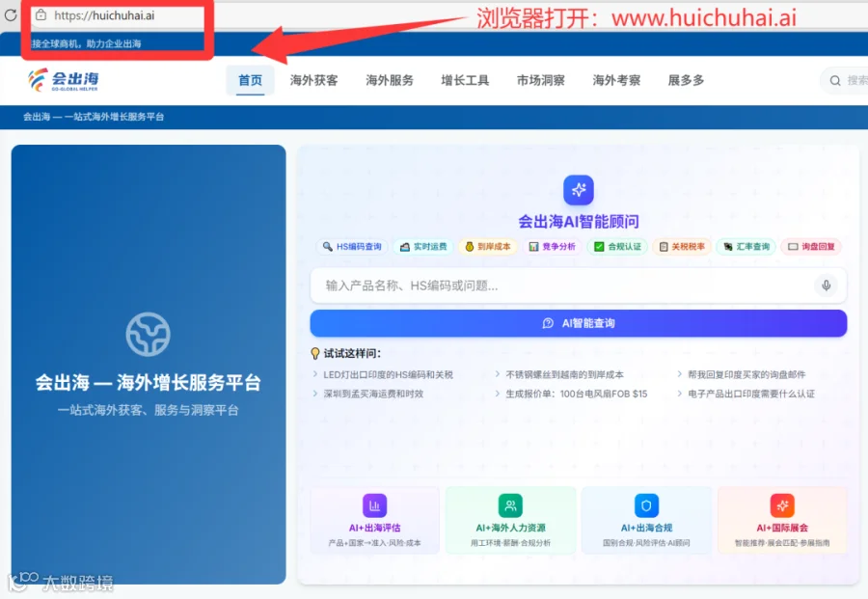This screenshot has height=599, width=868.
Task: Open the 海外考察 menu item
Action: click(x=616, y=80)
